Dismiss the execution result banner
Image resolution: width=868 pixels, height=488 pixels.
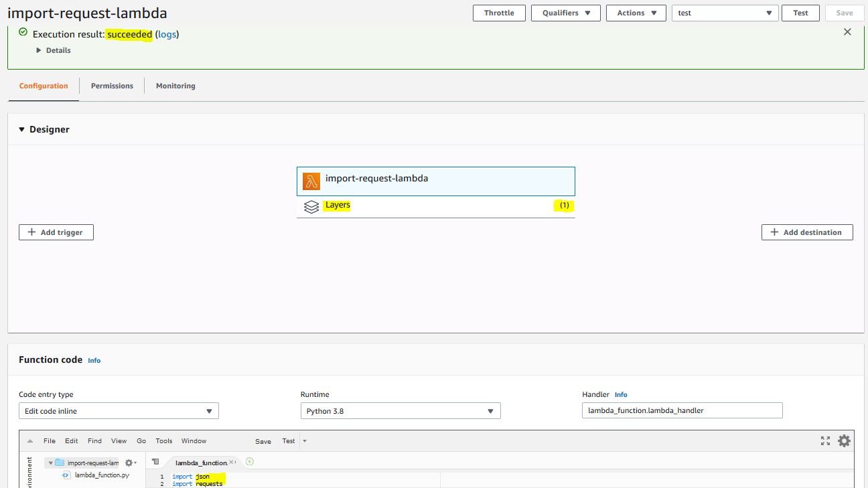pos(847,32)
